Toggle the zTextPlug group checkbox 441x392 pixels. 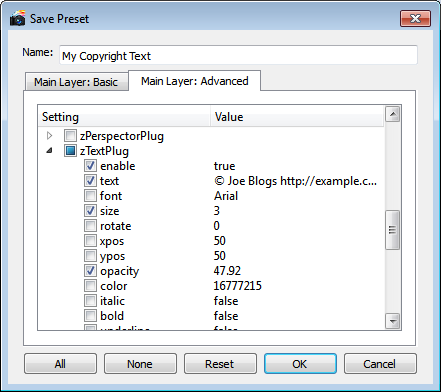coord(70,151)
